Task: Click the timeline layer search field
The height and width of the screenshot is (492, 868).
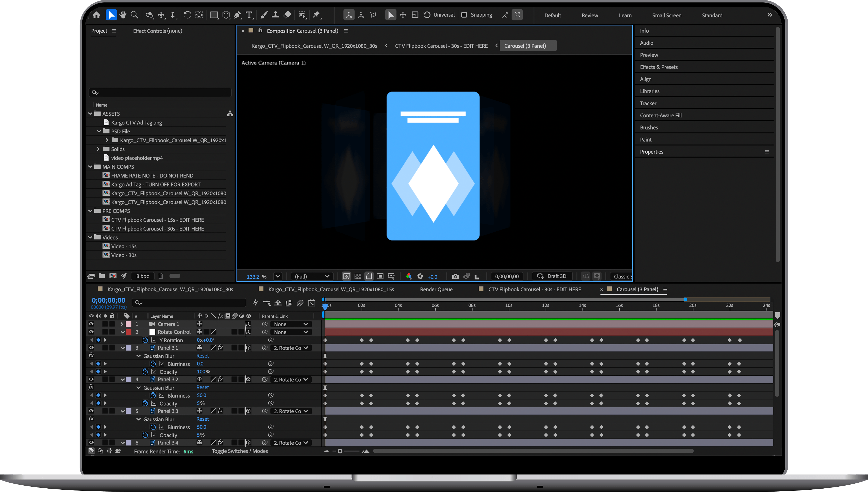Action: pos(189,302)
